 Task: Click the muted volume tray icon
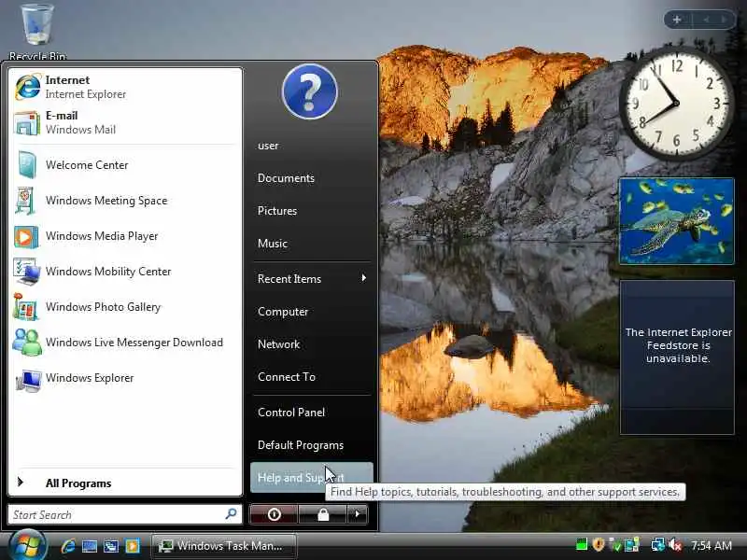click(x=675, y=544)
